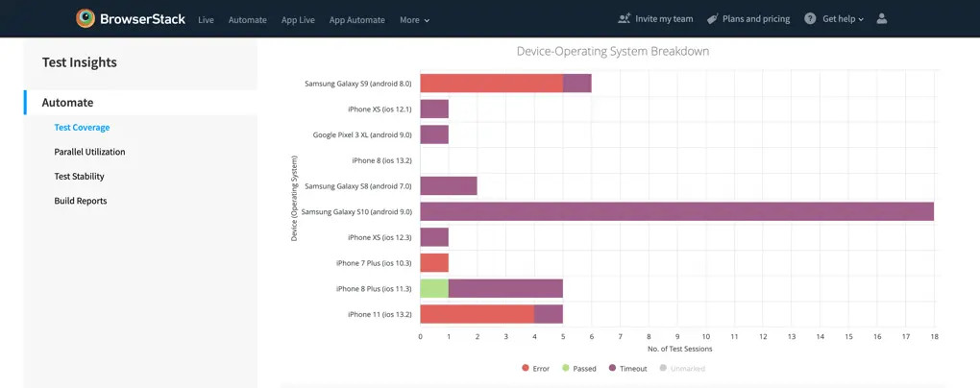Screen dimensions: 980x388
Task: Click iPhone XS (ios 12.3) timeout bar
Action: [434, 237]
